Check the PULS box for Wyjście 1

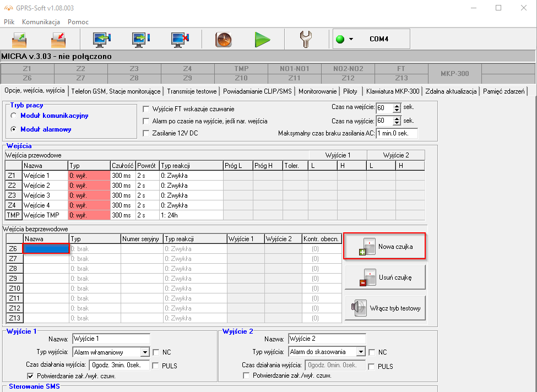[x=156, y=366]
